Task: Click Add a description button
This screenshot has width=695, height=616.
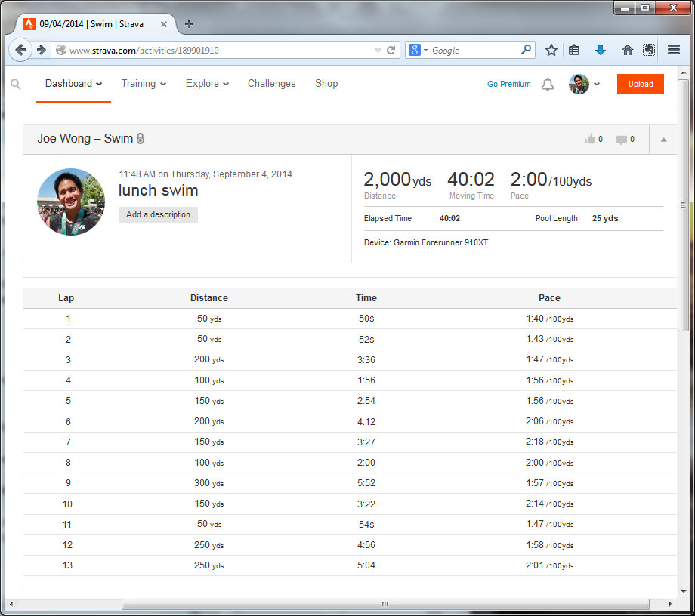Action: [x=158, y=214]
